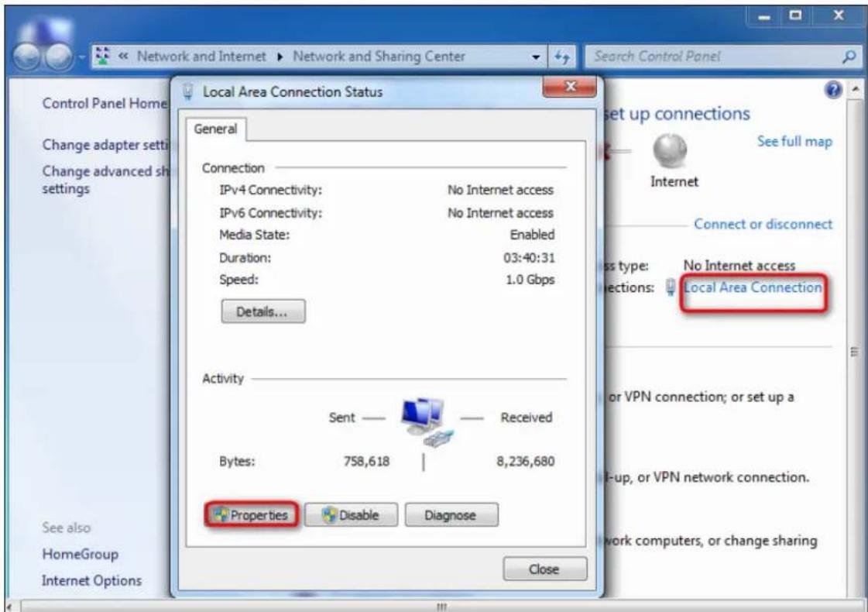Click IPv6 Connectivity No Internet access value

tap(500, 213)
